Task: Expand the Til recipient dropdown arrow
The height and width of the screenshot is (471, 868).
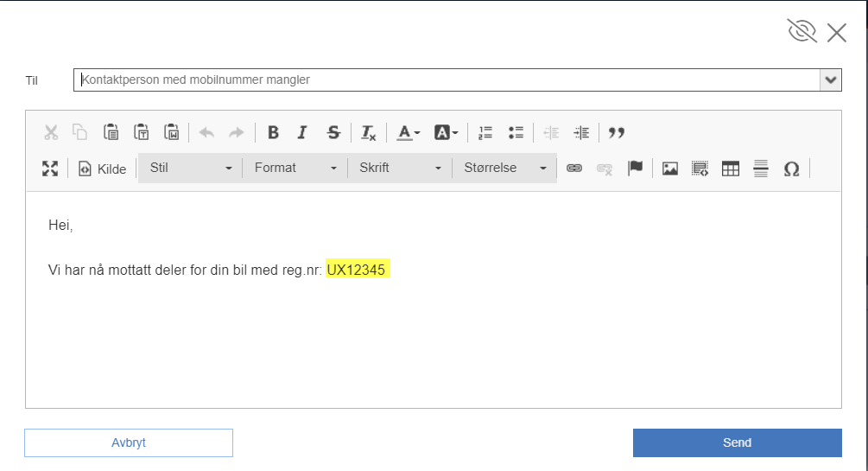Action: coord(830,80)
